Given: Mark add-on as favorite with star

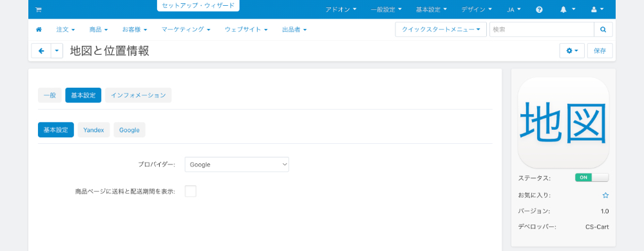Looking at the screenshot, I should coord(605,196).
